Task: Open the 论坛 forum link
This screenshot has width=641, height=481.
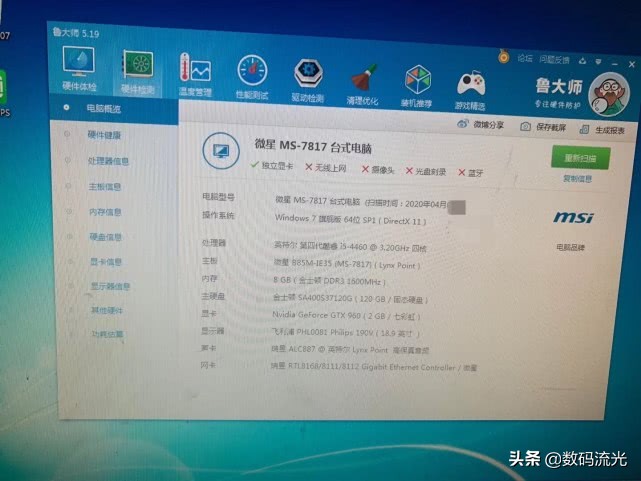Action: (525, 59)
